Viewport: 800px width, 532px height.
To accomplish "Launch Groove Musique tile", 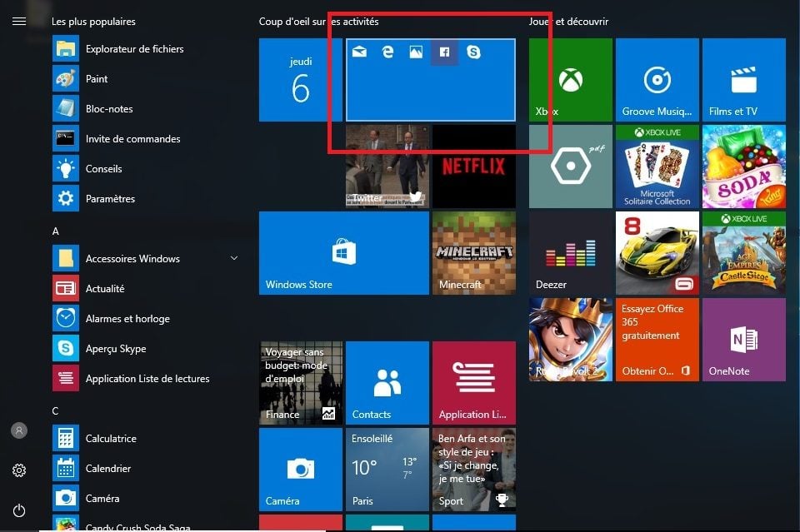I will (x=657, y=80).
